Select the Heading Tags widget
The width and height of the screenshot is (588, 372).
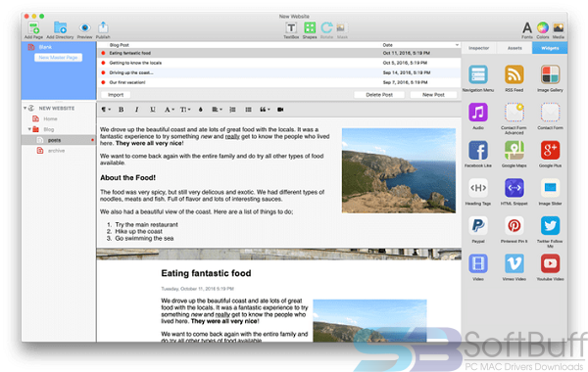tap(478, 188)
